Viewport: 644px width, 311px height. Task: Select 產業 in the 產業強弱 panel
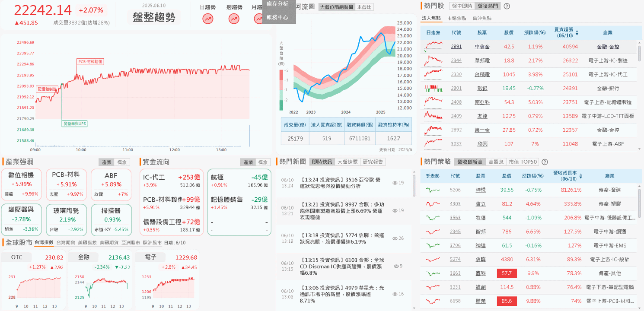[107, 162]
